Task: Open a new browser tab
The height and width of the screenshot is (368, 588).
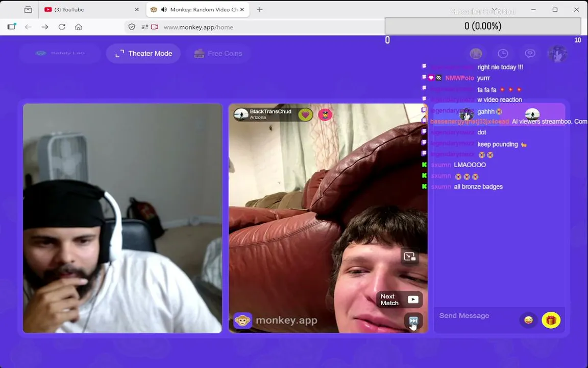Action: click(259, 10)
